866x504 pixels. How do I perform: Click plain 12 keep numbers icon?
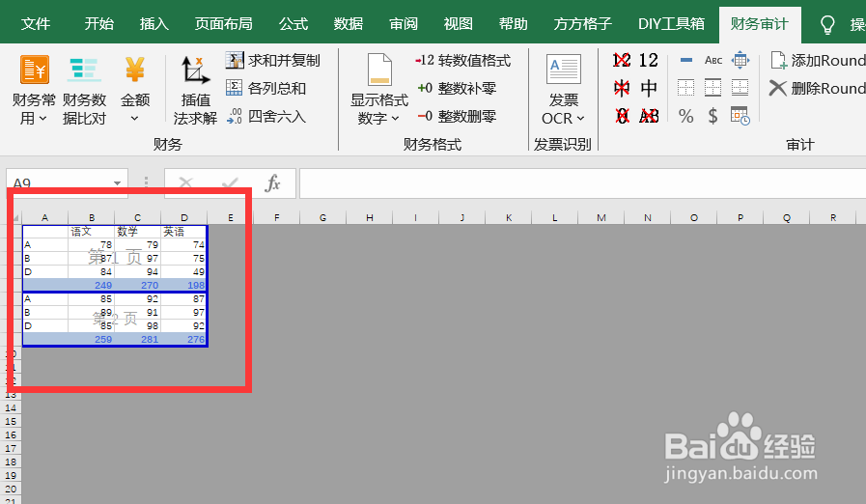click(x=649, y=60)
